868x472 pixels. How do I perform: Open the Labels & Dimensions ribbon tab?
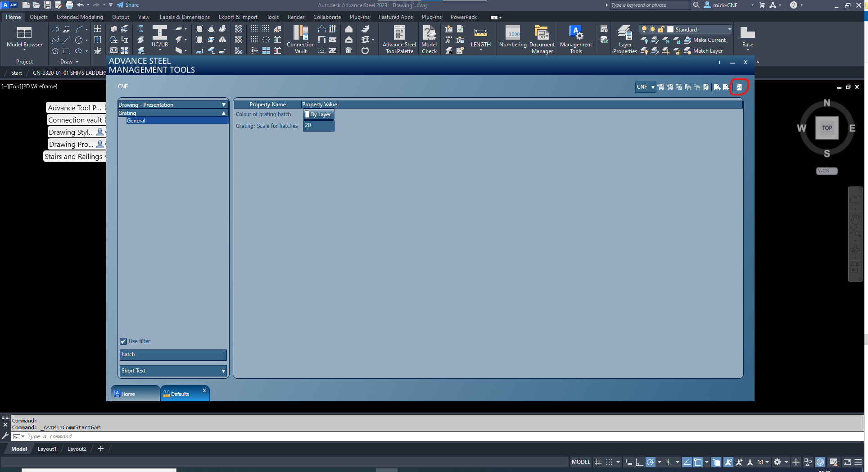pos(185,17)
